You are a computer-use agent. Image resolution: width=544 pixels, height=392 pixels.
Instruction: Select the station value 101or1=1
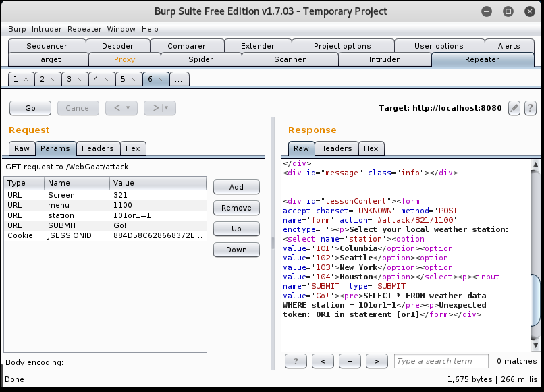pyautogui.click(x=132, y=215)
